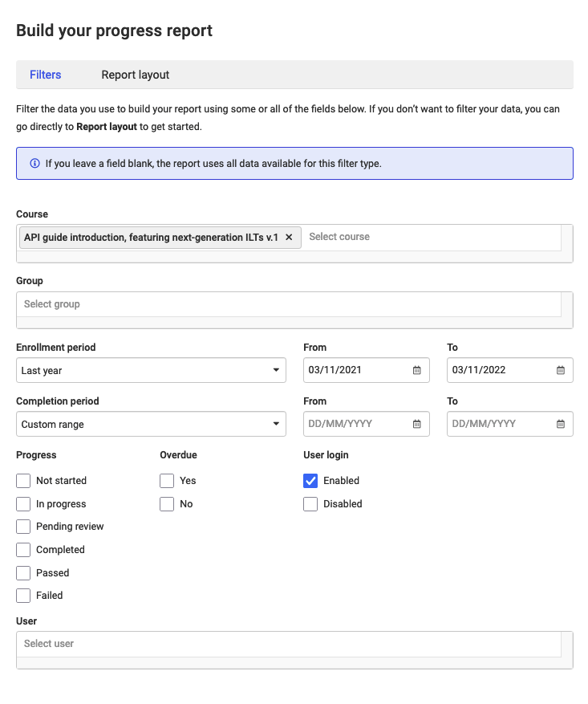The height and width of the screenshot is (704, 588).
Task: Open calendar picker for Enrollment To date
Action: (560, 370)
